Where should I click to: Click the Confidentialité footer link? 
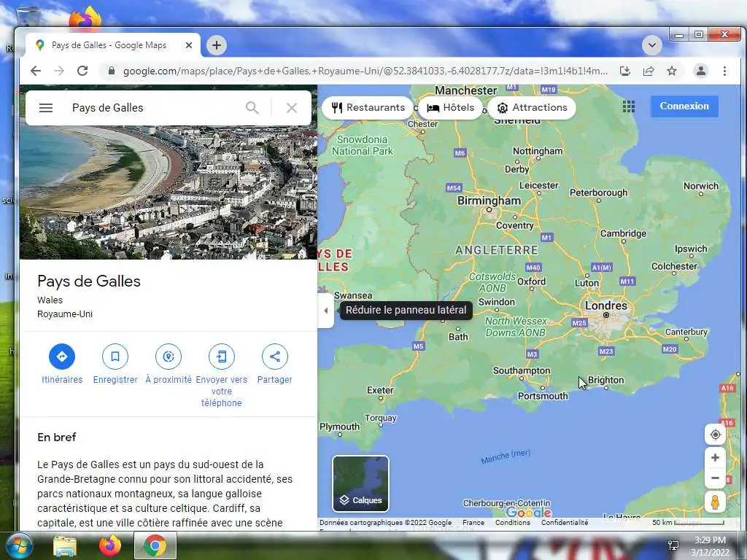(565, 522)
